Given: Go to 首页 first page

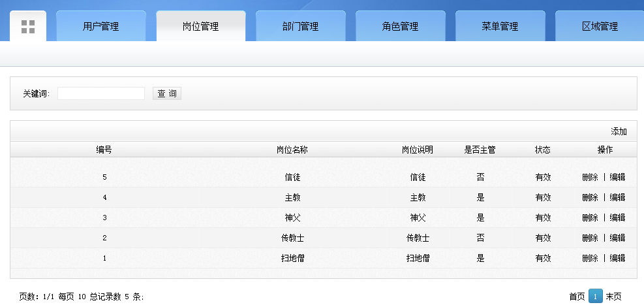Looking at the screenshot, I should coord(577,297).
